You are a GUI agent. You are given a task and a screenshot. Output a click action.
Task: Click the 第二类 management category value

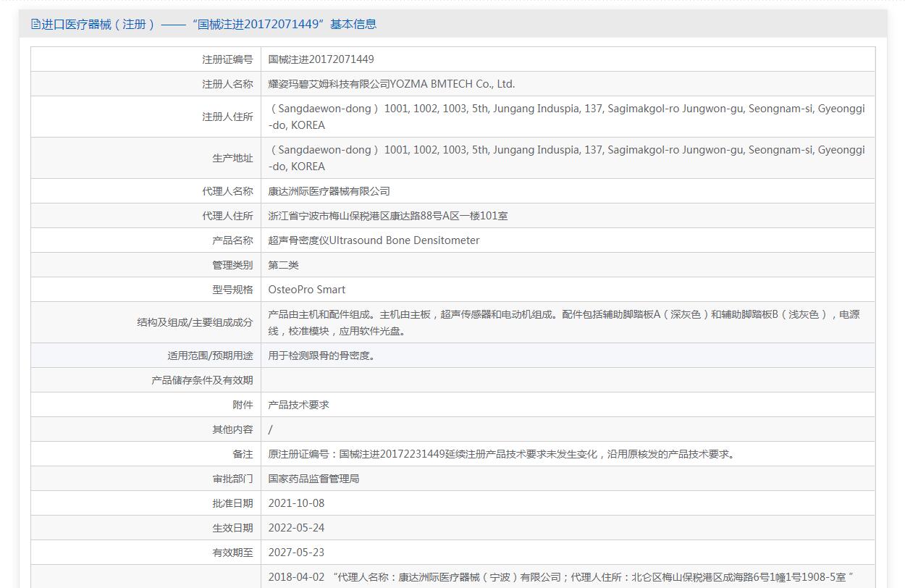coord(283,265)
